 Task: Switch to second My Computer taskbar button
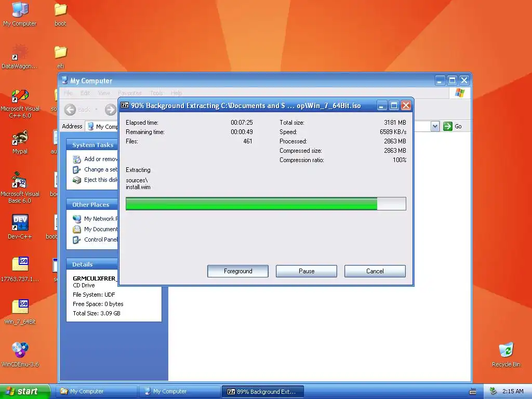[180, 392]
